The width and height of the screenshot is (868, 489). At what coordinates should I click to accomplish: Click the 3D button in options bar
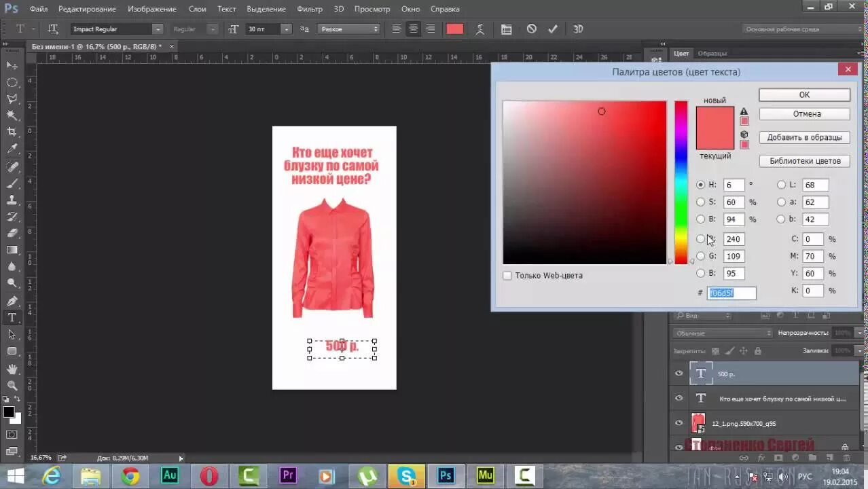[578, 29]
